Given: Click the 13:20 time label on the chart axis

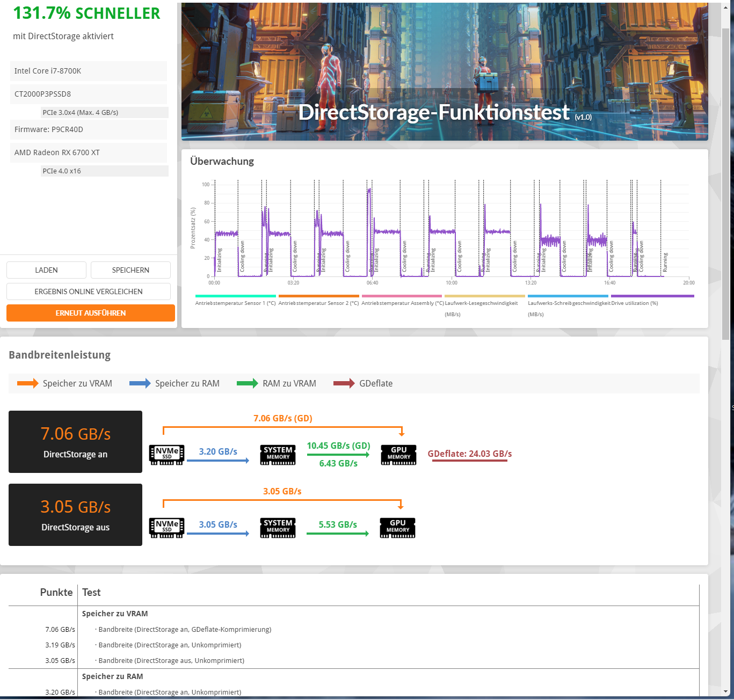Looking at the screenshot, I should click(x=530, y=283).
